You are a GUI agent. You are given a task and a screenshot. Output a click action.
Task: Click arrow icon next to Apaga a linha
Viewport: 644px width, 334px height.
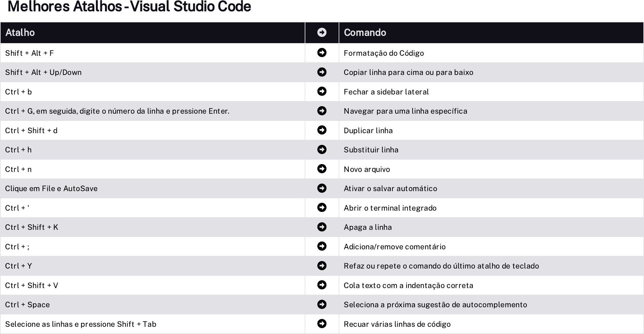[322, 227]
